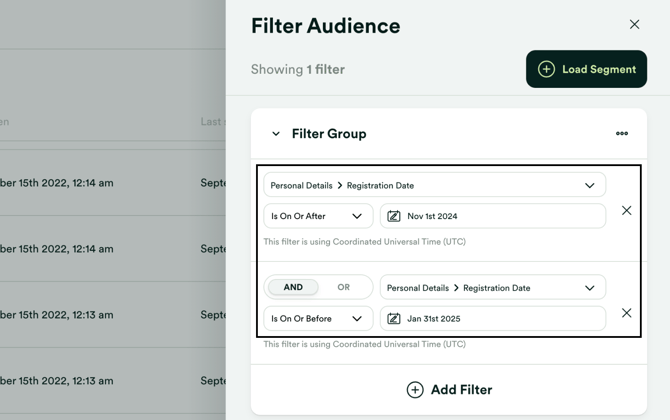Open the Is On Or After dropdown
This screenshot has height=420, width=670.
[x=318, y=216]
